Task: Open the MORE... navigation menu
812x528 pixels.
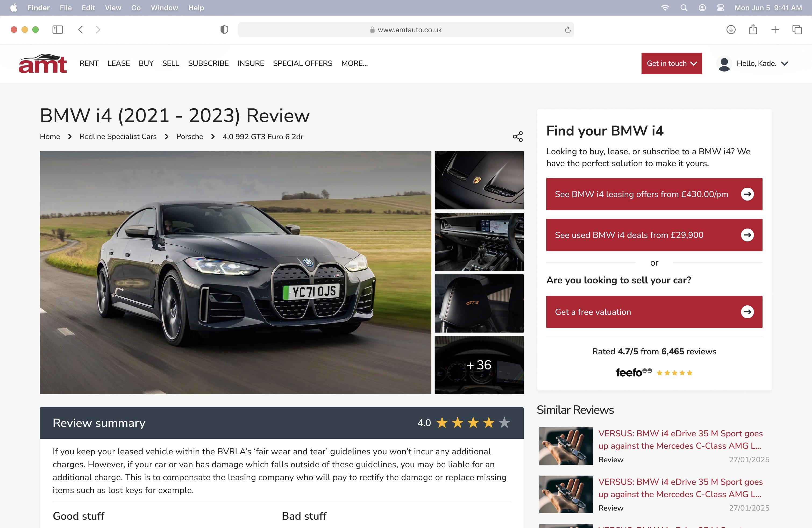Action: 354,63
